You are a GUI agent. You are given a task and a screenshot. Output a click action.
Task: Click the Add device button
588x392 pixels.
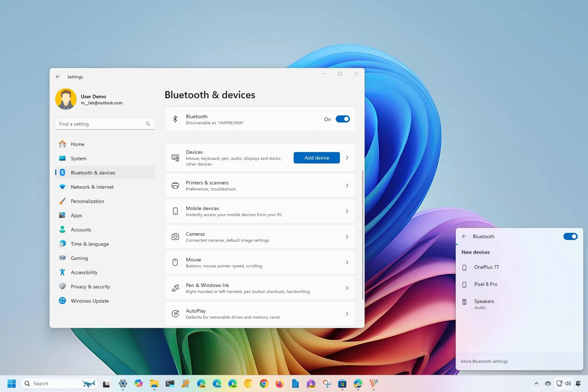(x=316, y=158)
